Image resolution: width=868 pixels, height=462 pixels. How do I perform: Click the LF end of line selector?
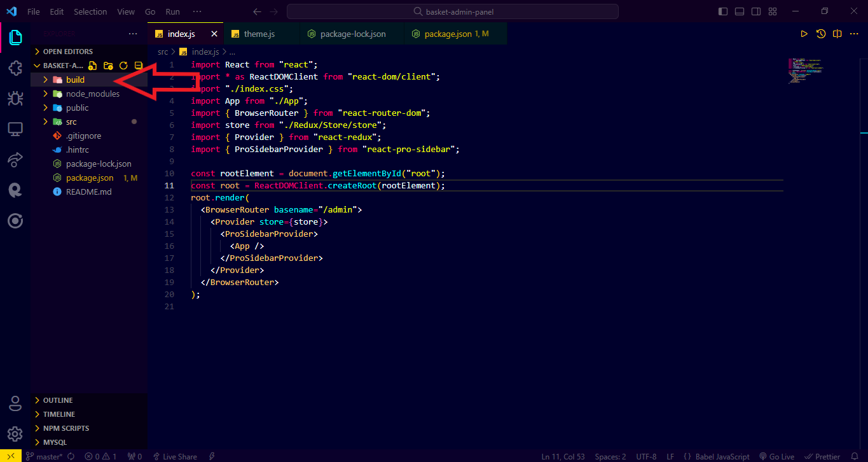pos(670,456)
